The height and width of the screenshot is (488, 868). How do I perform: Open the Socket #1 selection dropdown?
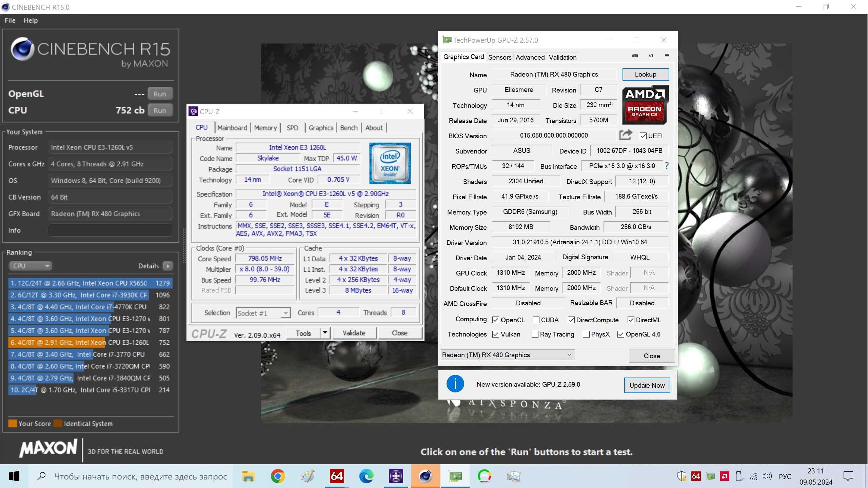click(x=263, y=313)
